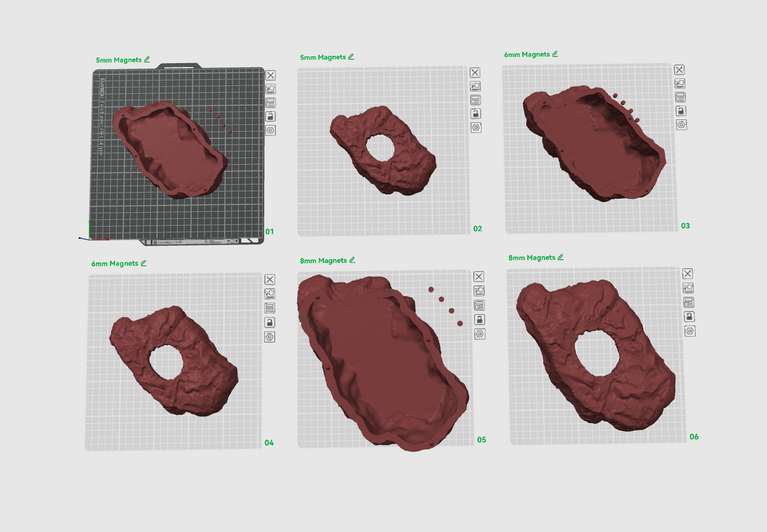
Task: Arrange objects on plate 05
Action: pyautogui.click(x=479, y=305)
